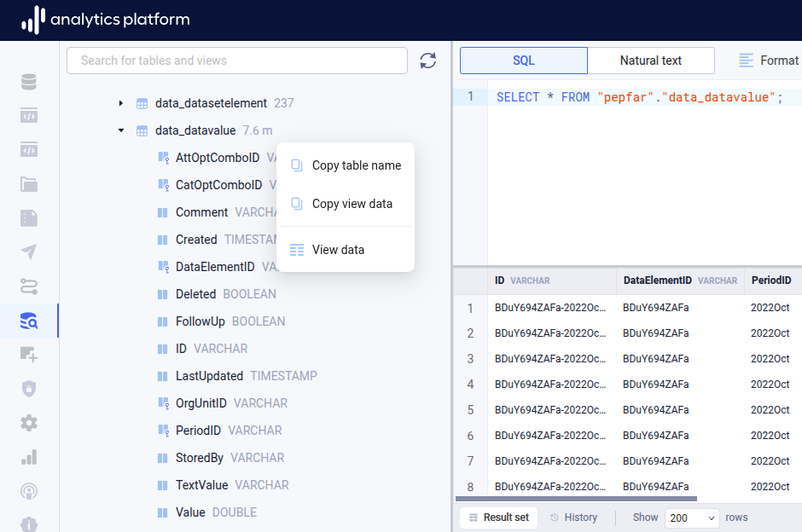The height and width of the screenshot is (532, 802).
Task: Click the Format button above the editor
Action: (x=769, y=61)
